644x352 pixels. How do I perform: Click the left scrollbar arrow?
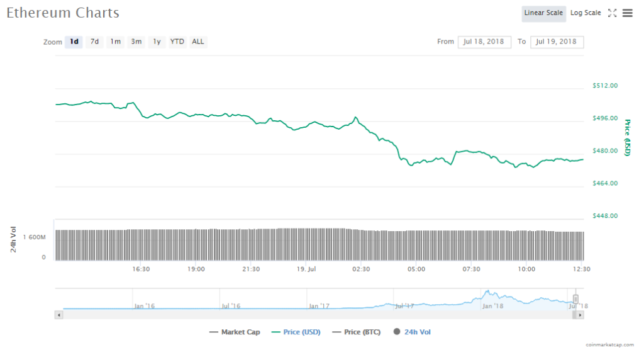59,314
